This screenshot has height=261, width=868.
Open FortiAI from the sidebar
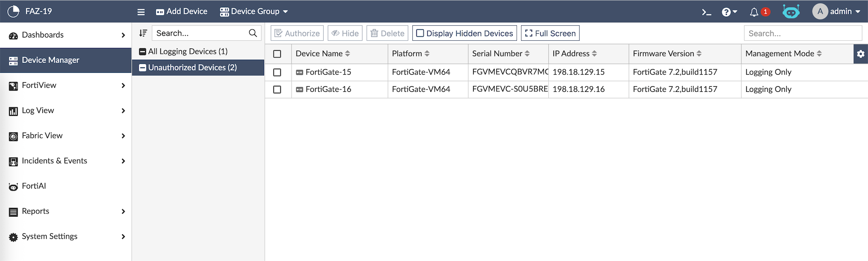[34, 186]
